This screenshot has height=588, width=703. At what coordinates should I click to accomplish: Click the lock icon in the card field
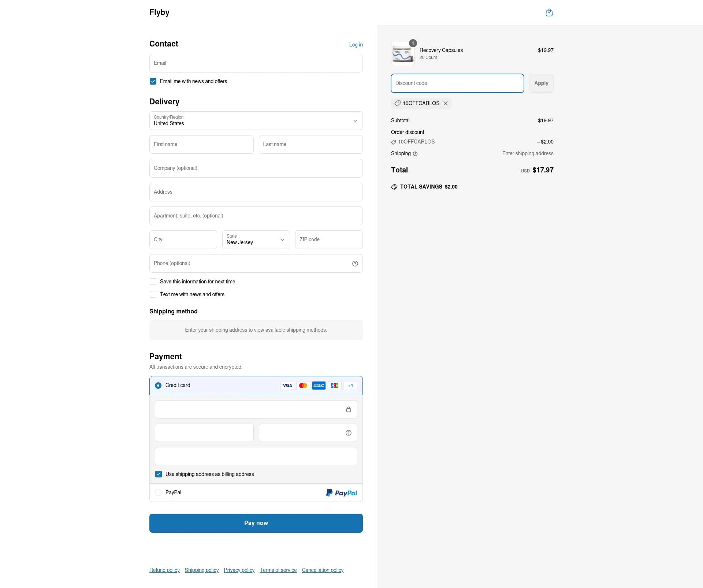point(348,409)
